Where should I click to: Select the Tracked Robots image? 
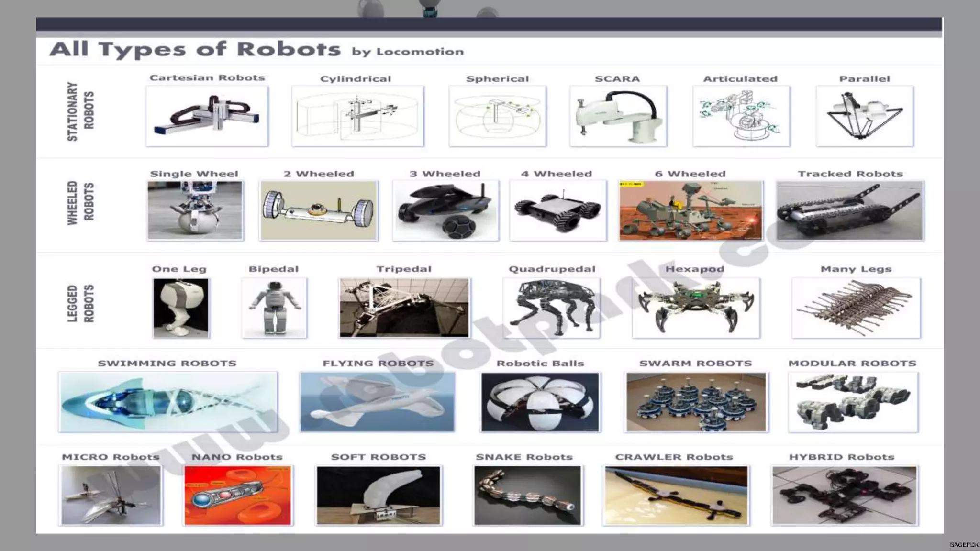(849, 210)
